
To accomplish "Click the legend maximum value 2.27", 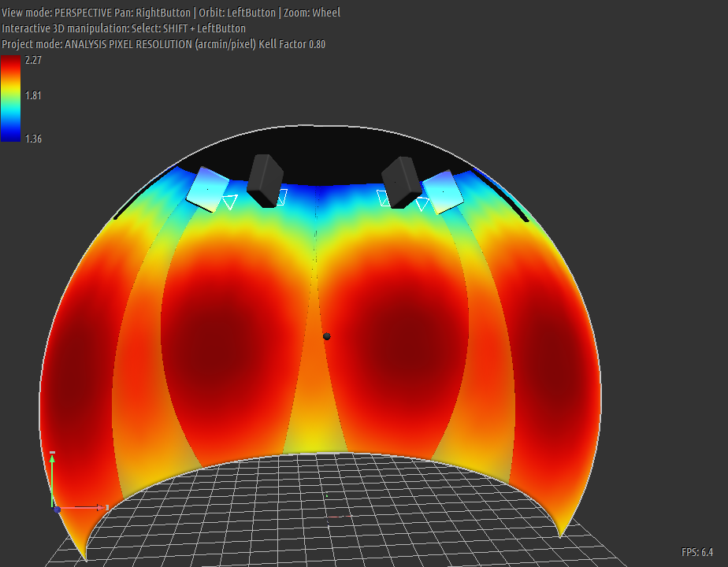I will [x=33, y=61].
